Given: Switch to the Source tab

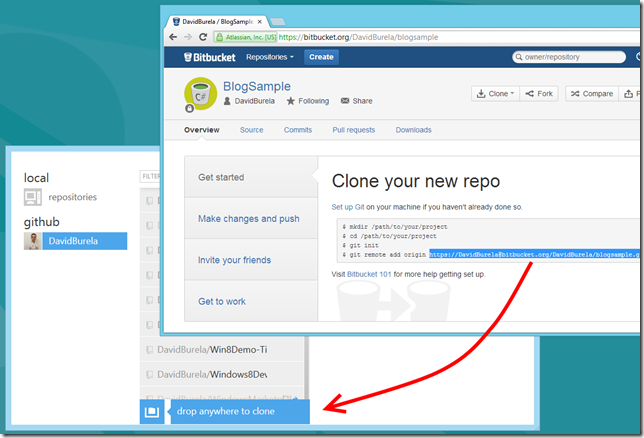Looking at the screenshot, I should coord(251,130).
